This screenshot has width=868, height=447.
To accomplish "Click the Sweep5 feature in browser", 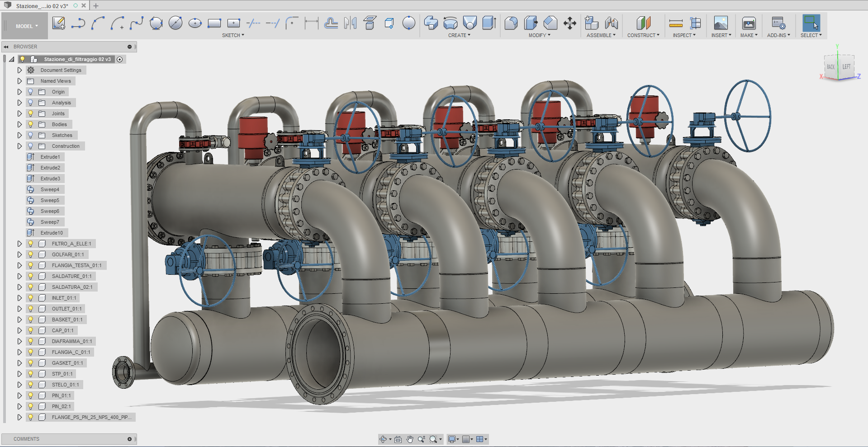I will [x=50, y=200].
